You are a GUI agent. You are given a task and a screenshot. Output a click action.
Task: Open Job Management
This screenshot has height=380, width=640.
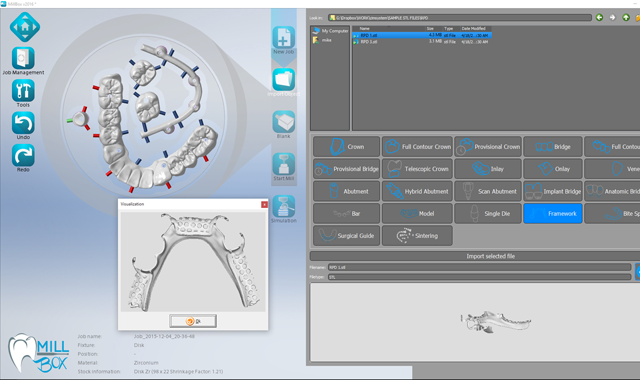23,58
